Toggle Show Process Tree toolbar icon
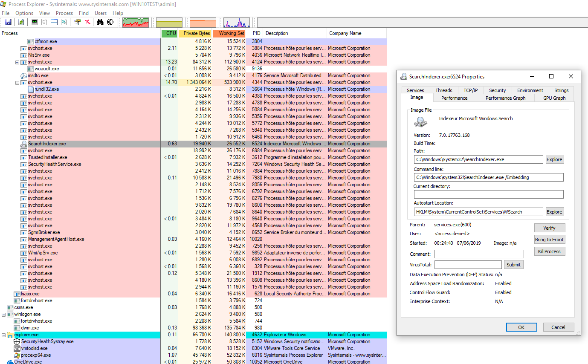 click(x=44, y=22)
